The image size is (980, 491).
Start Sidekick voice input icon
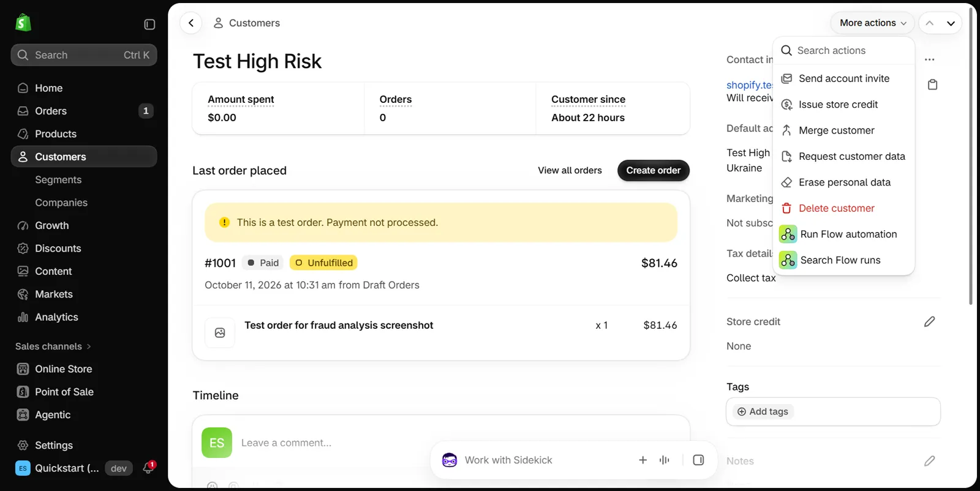tap(665, 460)
